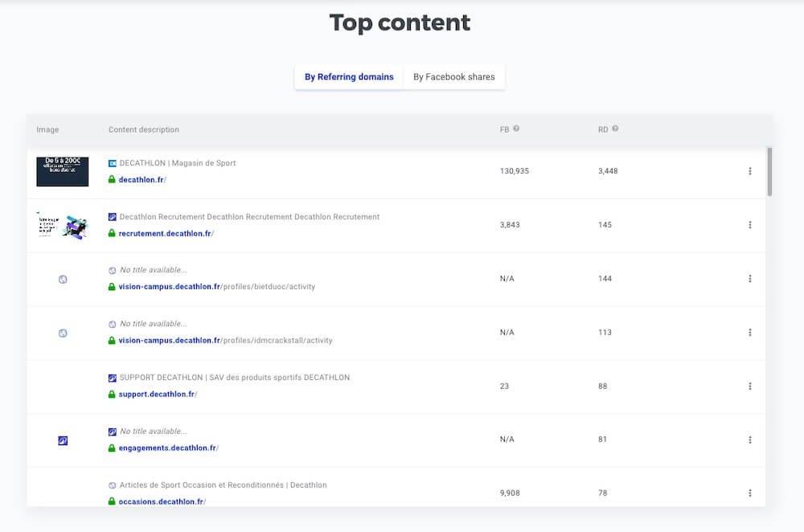804x532 pixels.
Task: Click favicon next to SUPPORT DECATHLON title
Action: click(113, 378)
